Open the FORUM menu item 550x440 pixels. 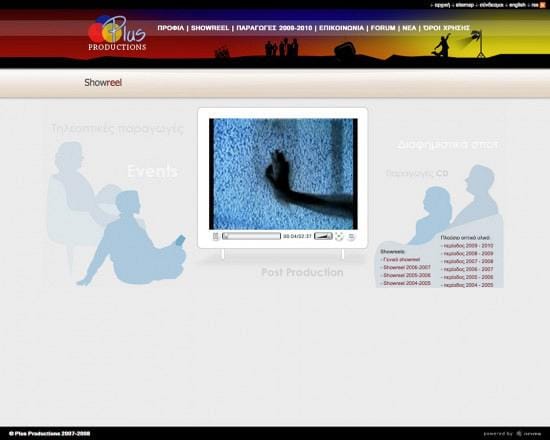(x=383, y=28)
